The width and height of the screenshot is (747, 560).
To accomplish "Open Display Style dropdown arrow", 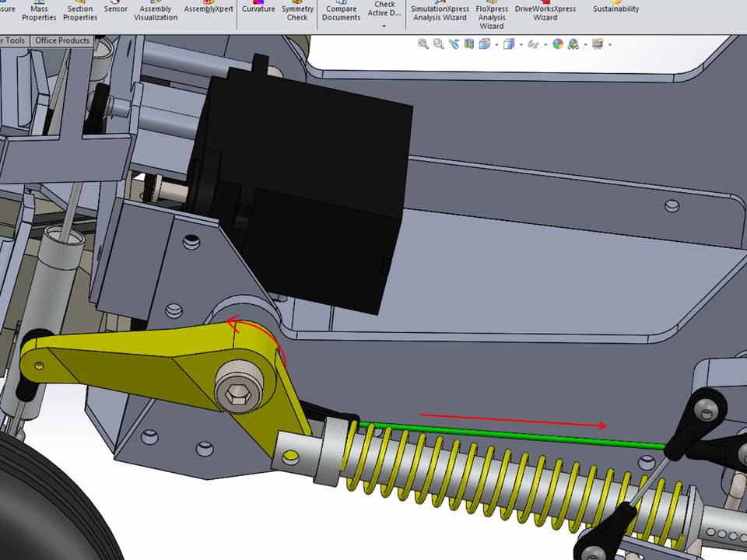I will [521, 45].
